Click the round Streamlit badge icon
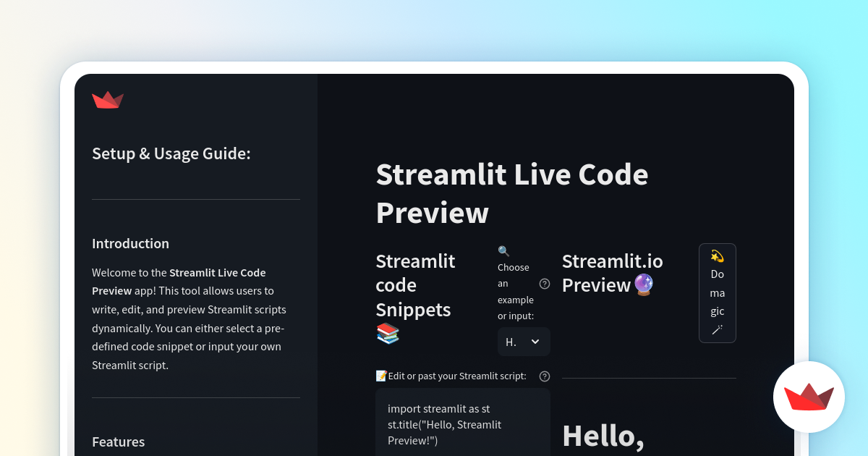The image size is (868, 456). pos(809,397)
